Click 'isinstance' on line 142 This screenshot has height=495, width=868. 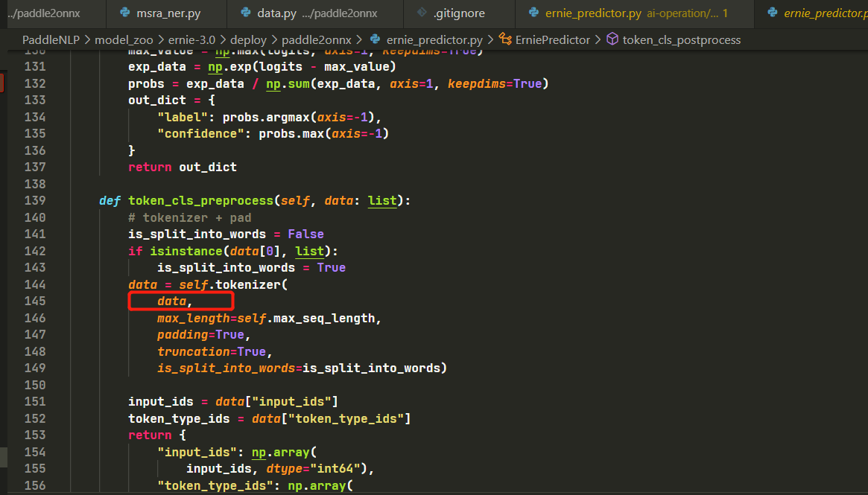186,251
